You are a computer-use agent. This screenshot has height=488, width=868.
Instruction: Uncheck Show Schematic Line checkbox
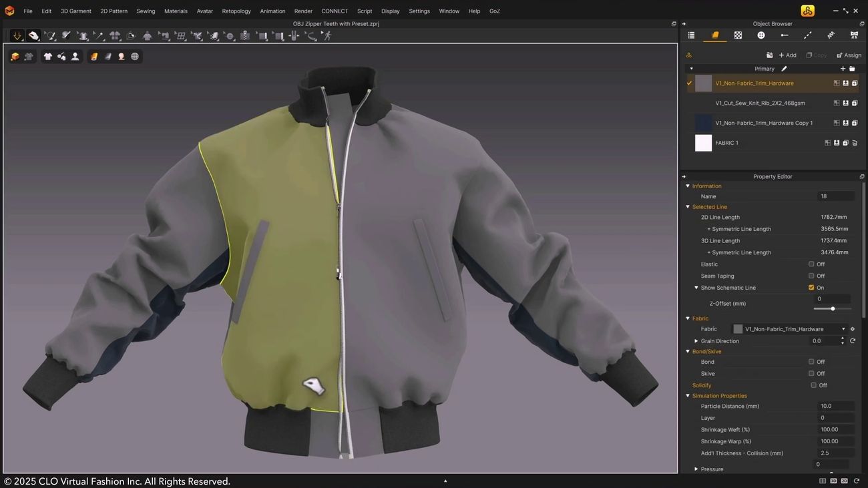pos(811,288)
